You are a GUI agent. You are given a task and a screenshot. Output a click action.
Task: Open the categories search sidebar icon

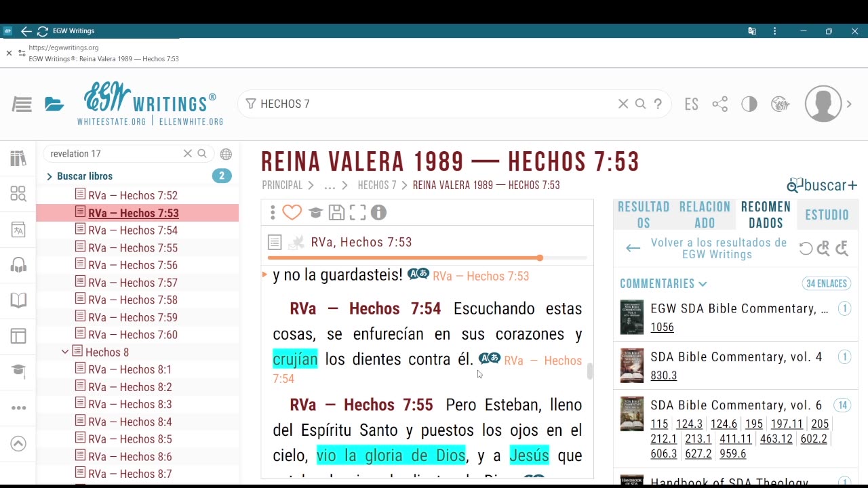pyautogui.click(x=18, y=194)
